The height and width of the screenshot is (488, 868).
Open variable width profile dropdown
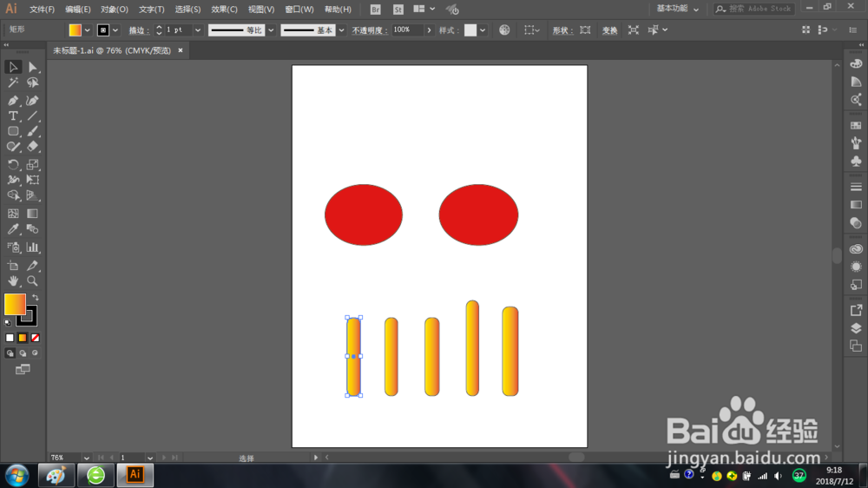click(x=271, y=30)
